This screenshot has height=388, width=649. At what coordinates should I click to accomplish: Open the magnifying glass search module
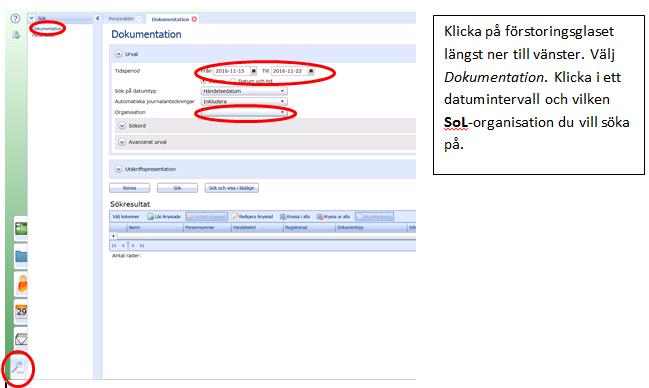[18, 366]
